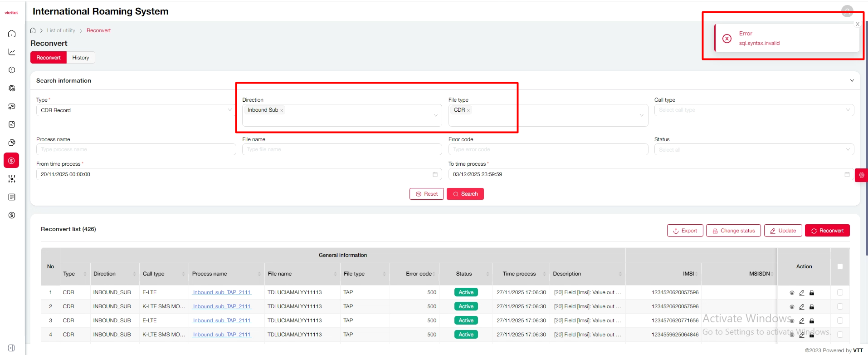Viewport: 868px width, 355px height.
Task: Click the red settings gear on right edge
Action: point(861,175)
